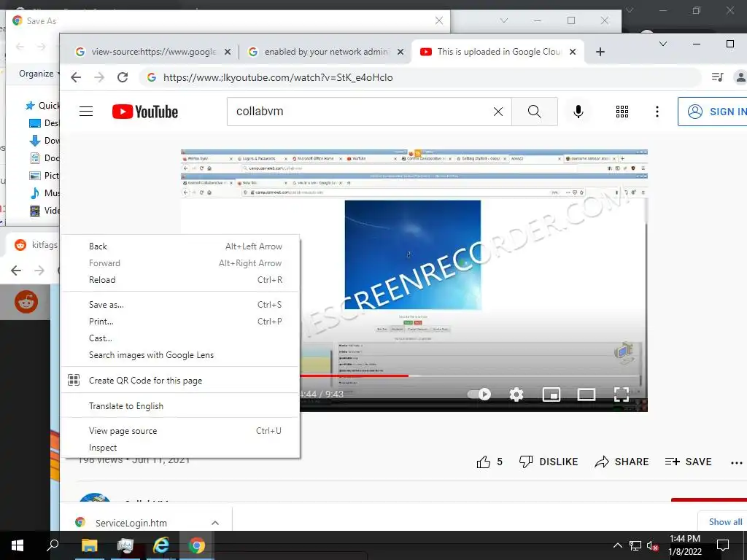
Task: Select 'Cast...' from context menu
Action: coord(181,338)
